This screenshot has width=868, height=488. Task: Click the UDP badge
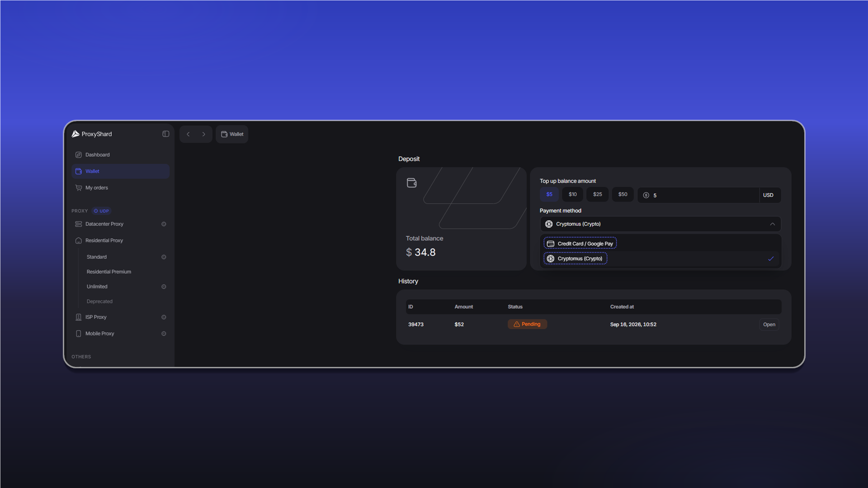pos(101,211)
